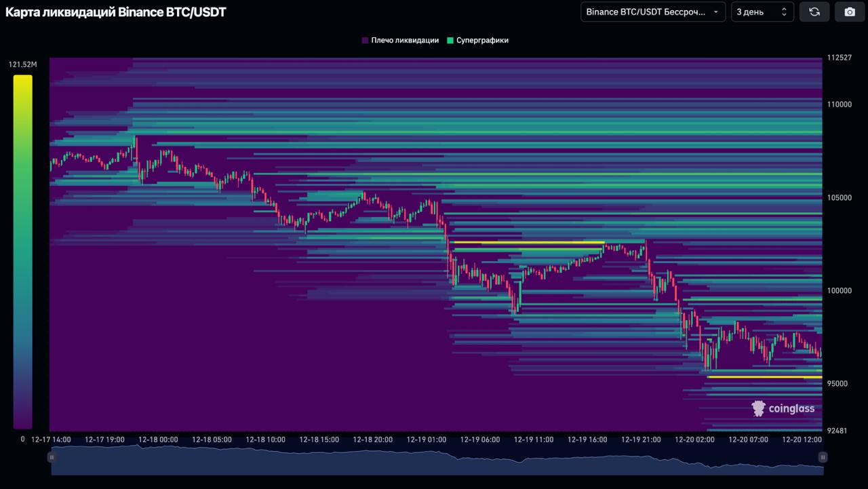This screenshot has width=868, height=489.
Task: Click the 12-19 01:00 time label
Action: click(427, 439)
